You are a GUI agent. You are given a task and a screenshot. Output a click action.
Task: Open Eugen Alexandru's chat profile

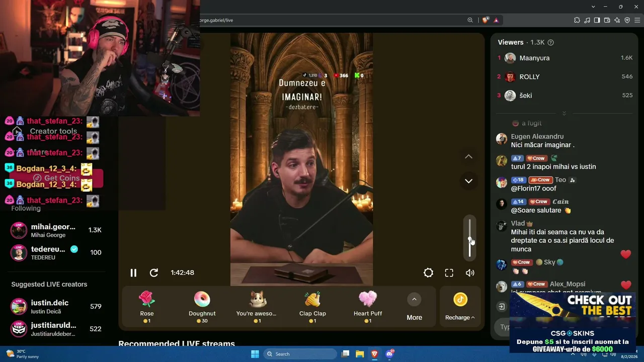[x=537, y=136]
